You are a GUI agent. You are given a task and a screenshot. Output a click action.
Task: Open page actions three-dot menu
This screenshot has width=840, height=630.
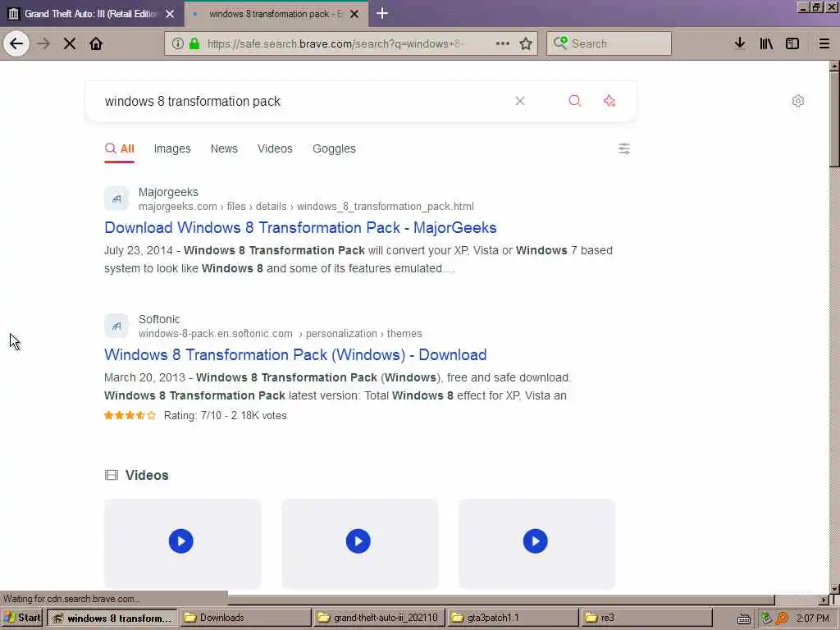[503, 43]
